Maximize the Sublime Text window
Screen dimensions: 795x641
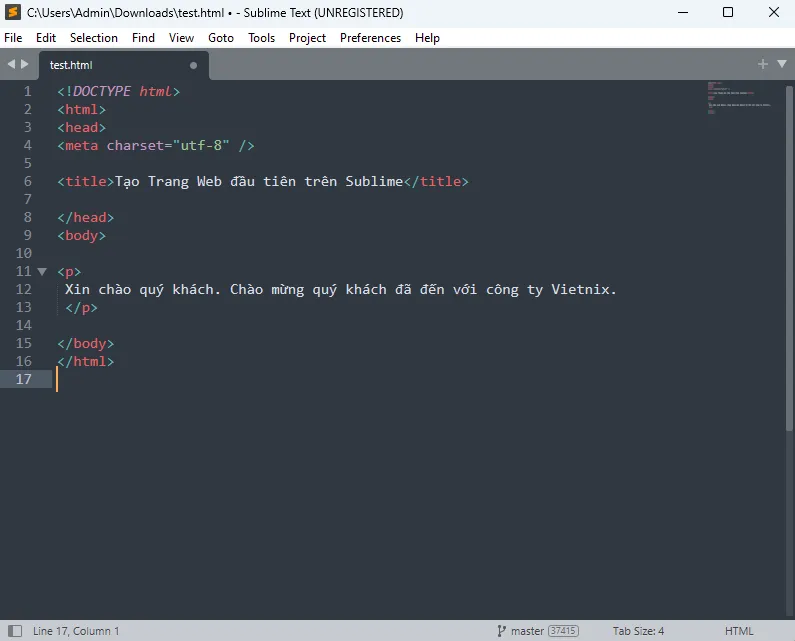[x=728, y=12]
